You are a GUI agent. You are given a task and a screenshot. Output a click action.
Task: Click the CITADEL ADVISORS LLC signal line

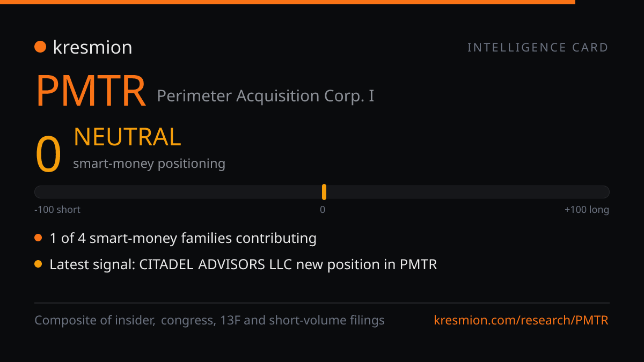pos(243,264)
